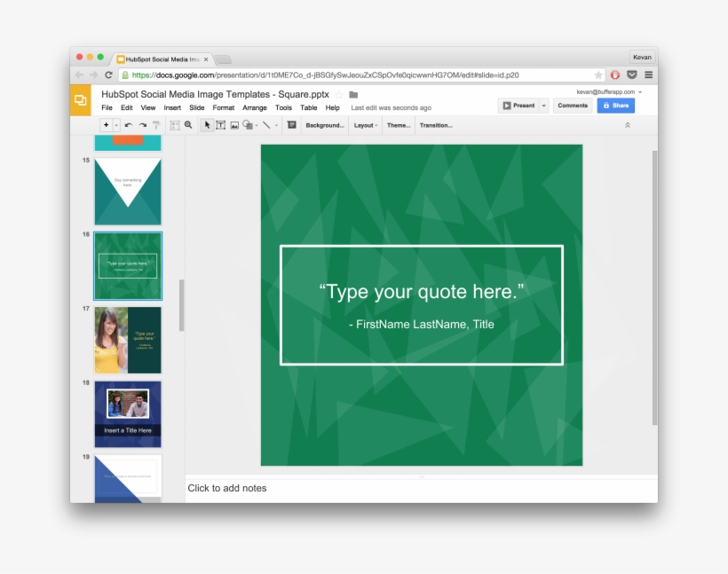Select slide 17 thumbnail with woman photo
This screenshot has width=728, height=574.
coord(128,340)
